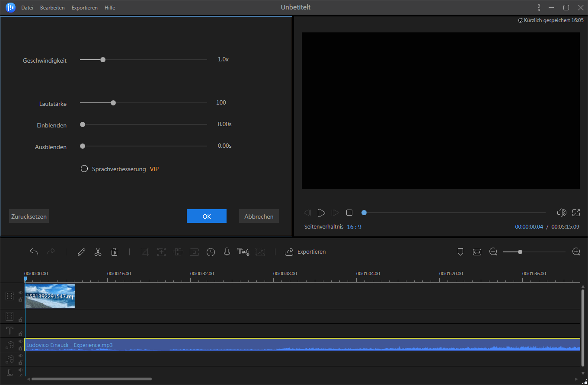Select the Split (scissors) tool
This screenshot has width=588, height=385.
pyautogui.click(x=98, y=251)
